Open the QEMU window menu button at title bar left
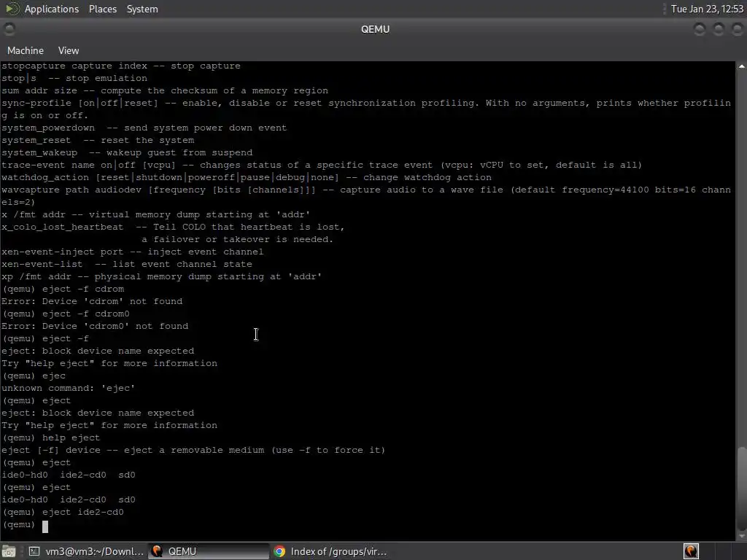 [x=9, y=29]
